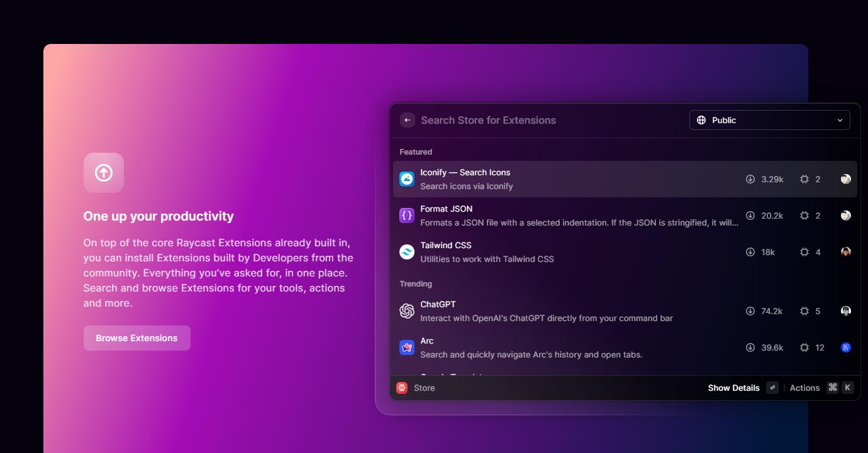Select the Iconify — Search Icons row
This screenshot has height=453, width=868.
pyautogui.click(x=625, y=179)
